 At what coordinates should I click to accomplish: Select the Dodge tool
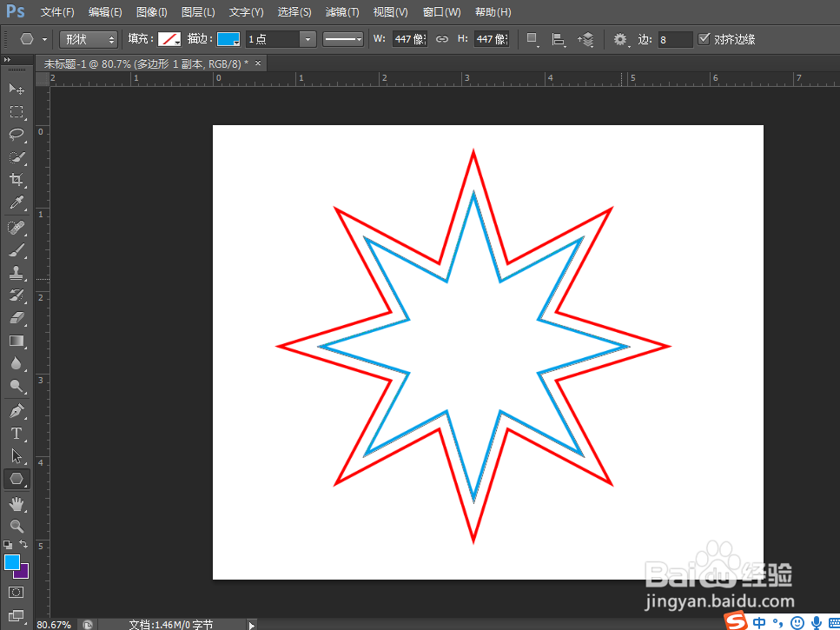point(17,386)
